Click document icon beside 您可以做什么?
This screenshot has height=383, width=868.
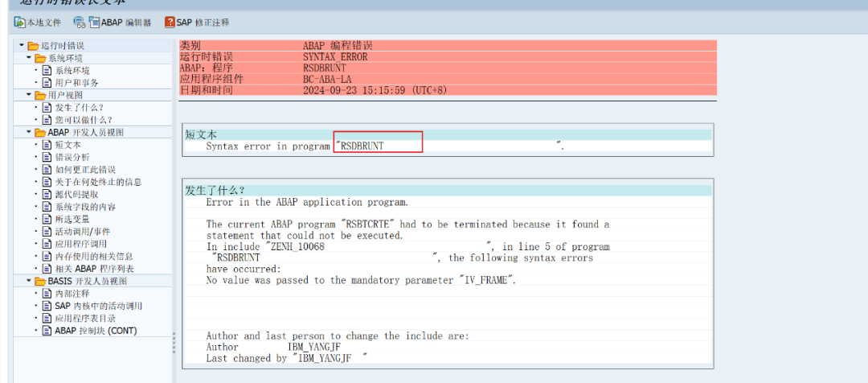click(x=47, y=120)
